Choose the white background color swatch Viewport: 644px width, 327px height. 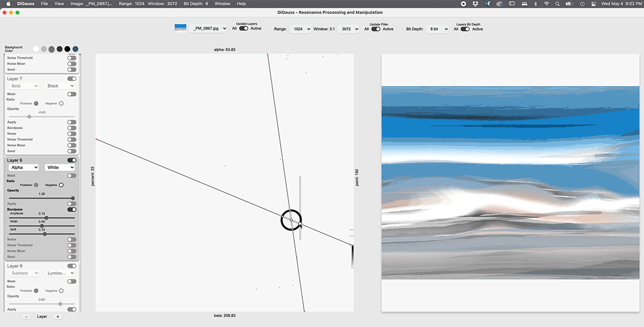(35, 49)
